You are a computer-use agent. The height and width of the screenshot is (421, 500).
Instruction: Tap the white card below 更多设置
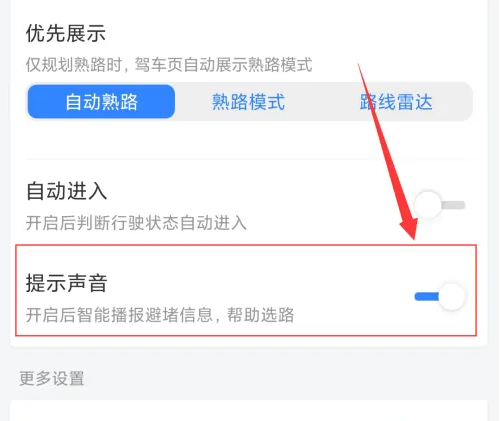point(249,410)
